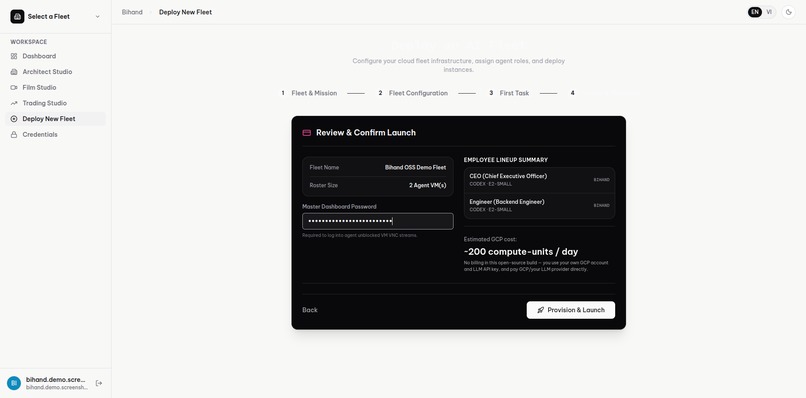The image size is (806, 398).
Task: Click the Dashboard grid icon in sidebar
Action: (14, 56)
